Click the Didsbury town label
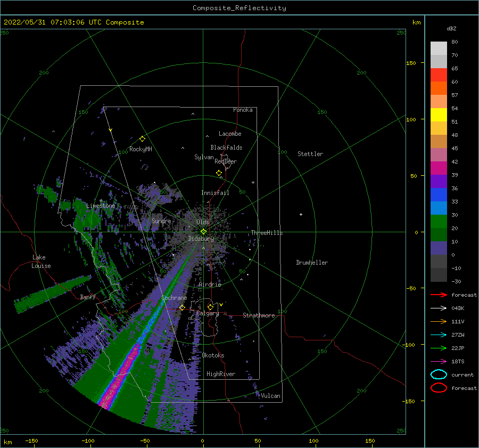Screen dimensions: 479x448 point(201,239)
